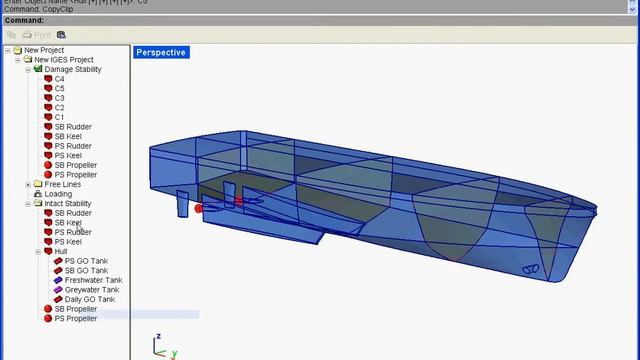Collapse the New IGES Project node

coord(18,60)
